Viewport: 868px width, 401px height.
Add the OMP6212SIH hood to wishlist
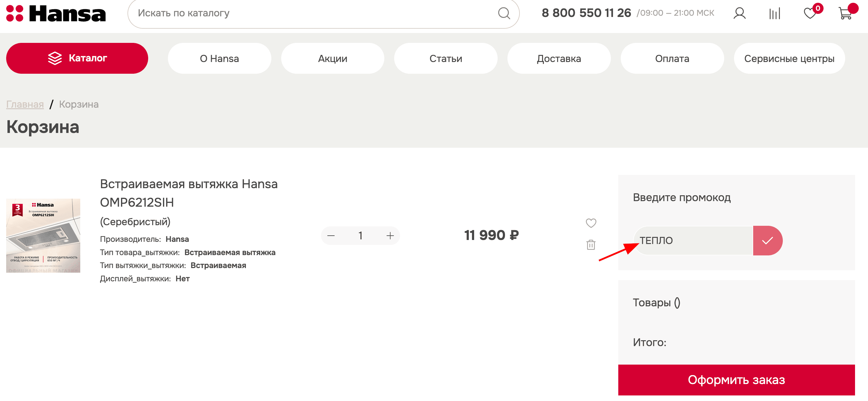tap(591, 223)
